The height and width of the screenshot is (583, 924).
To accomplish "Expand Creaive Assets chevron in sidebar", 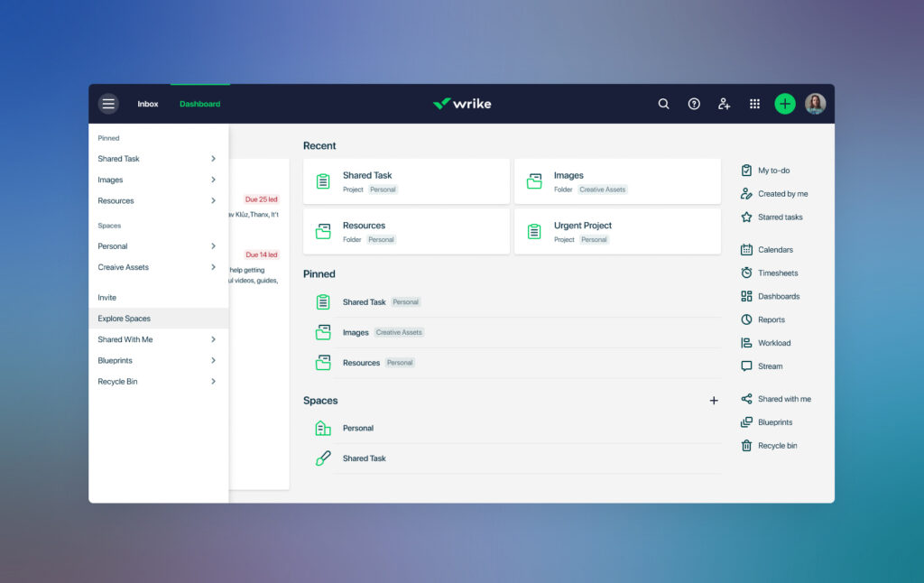I will click(213, 267).
